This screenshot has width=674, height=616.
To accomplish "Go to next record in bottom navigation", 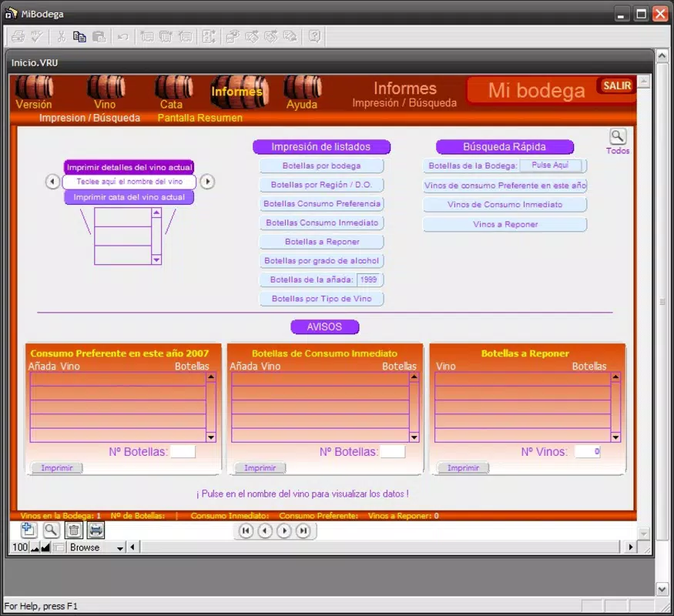I will (x=284, y=531).
